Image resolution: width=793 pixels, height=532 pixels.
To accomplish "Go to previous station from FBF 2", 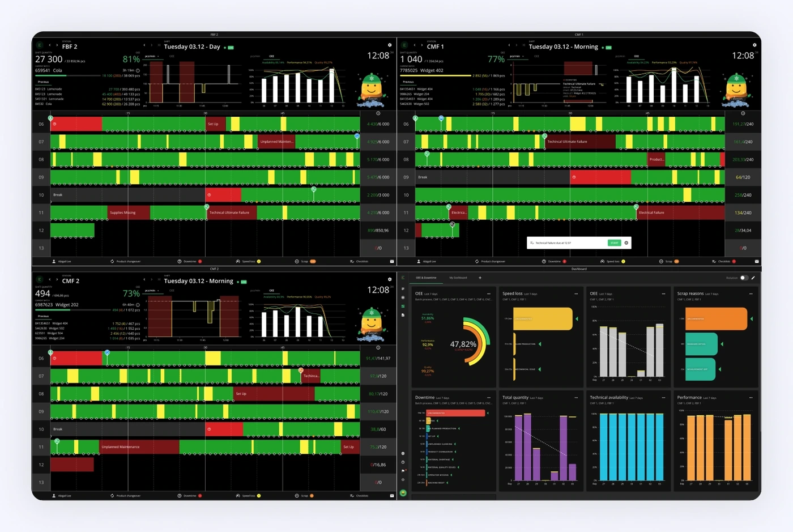I will [49, 45].
